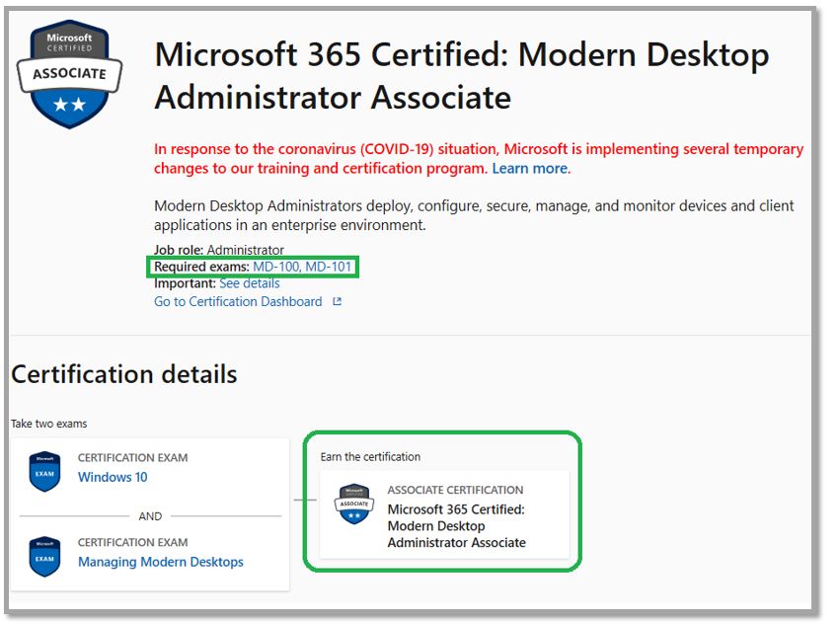Click the exam badge icon next to Windows 10
The height and width of the screenshot is (625, 840).
(44, 471)
